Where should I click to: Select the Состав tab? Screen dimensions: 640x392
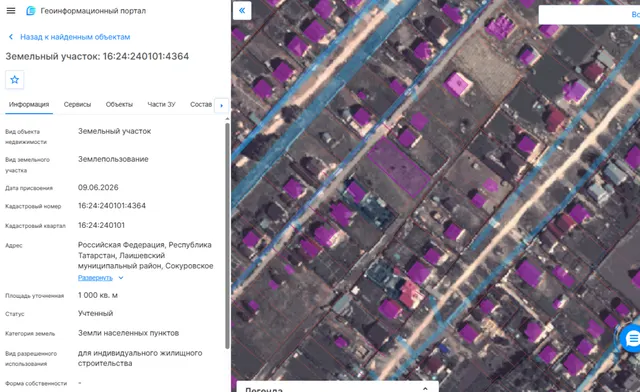(201, 105)
